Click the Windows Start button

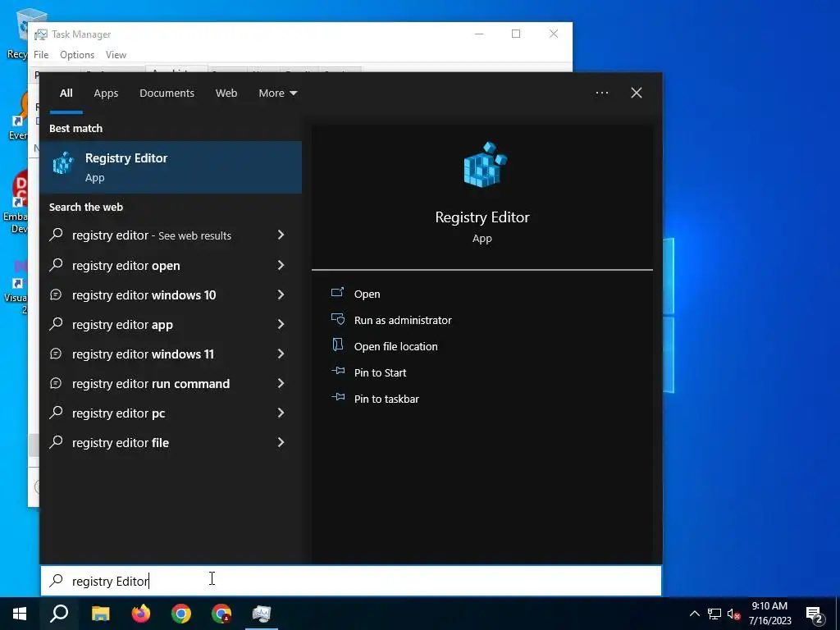[20, 614]
